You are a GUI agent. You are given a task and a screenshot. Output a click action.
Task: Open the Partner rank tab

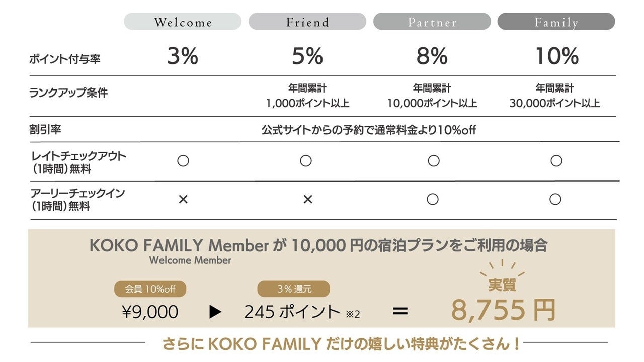point(432,22)
